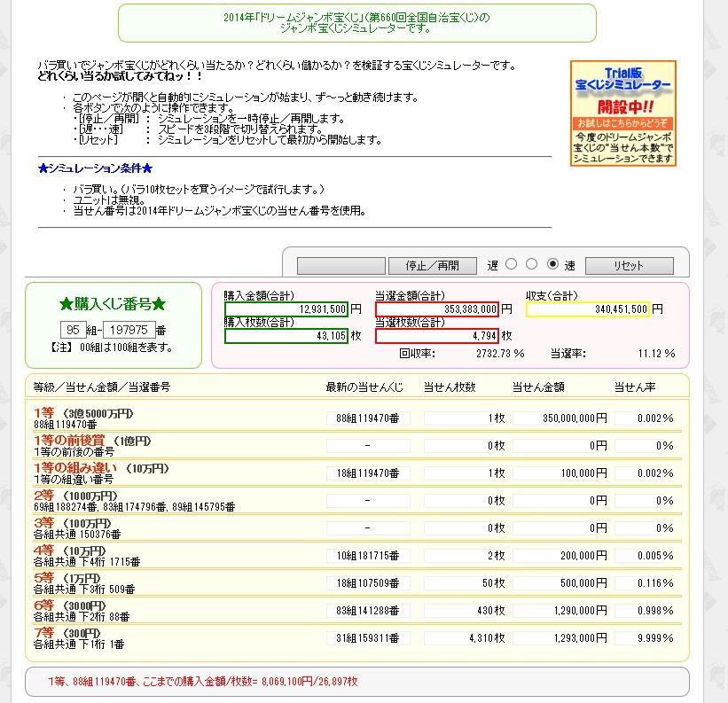This screenshot has width=728, height=703.
Task: Click the 4等 latest ticket 10組181715番 cell
Action: pyautogui.click(x=368, y=556)
